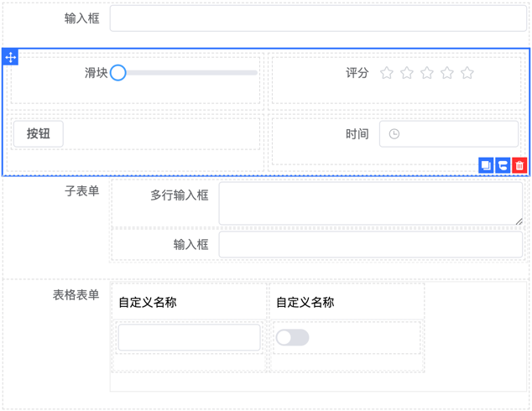
Task: Click the first 自定义名称 column header
Action: tap(148, 302)
